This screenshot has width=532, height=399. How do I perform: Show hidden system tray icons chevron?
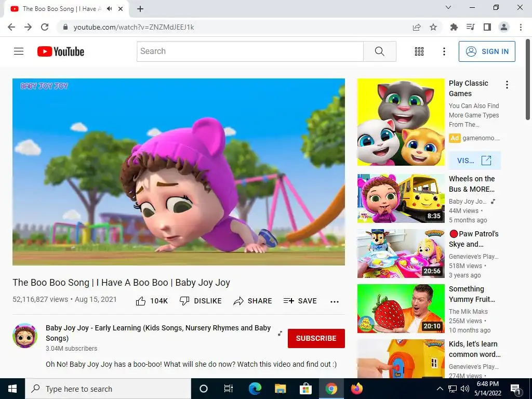click(x=440, y=389)
